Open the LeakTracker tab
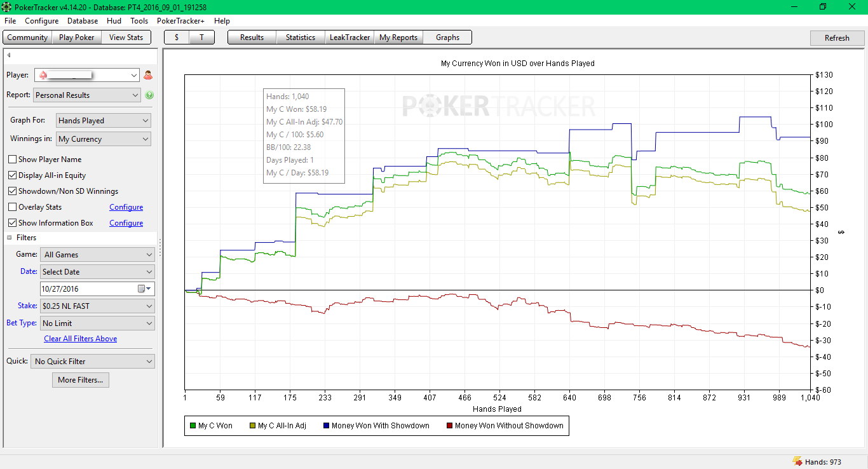 tap(349, 37)
